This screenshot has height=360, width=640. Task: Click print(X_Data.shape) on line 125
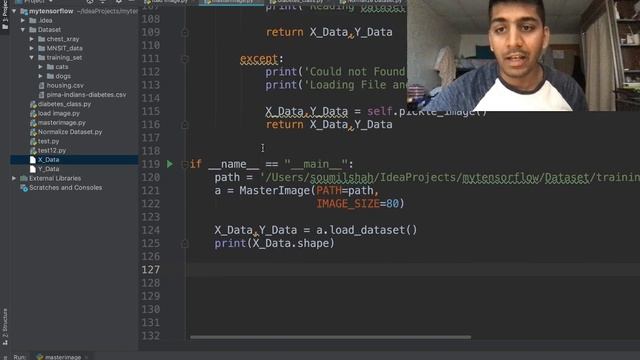[x=274, y=243]
